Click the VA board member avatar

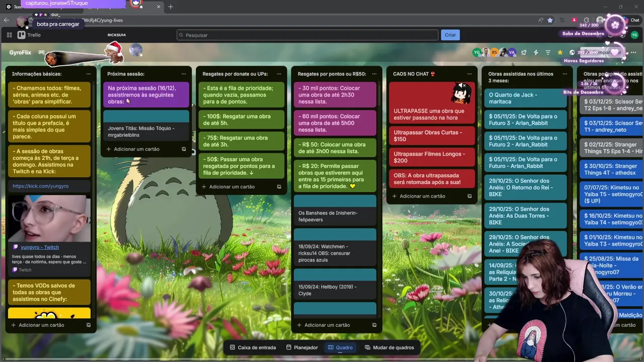pyautogui.click(x=512, y=52)
